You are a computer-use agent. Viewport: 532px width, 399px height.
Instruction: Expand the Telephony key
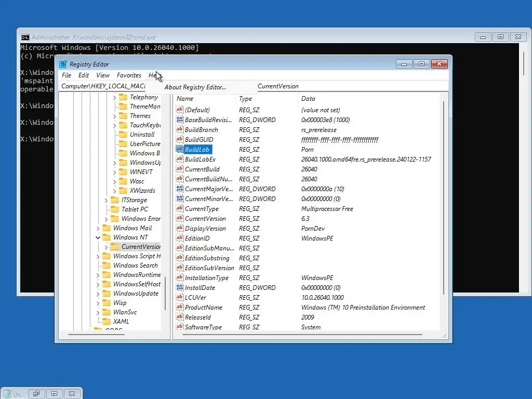point(114,98)
